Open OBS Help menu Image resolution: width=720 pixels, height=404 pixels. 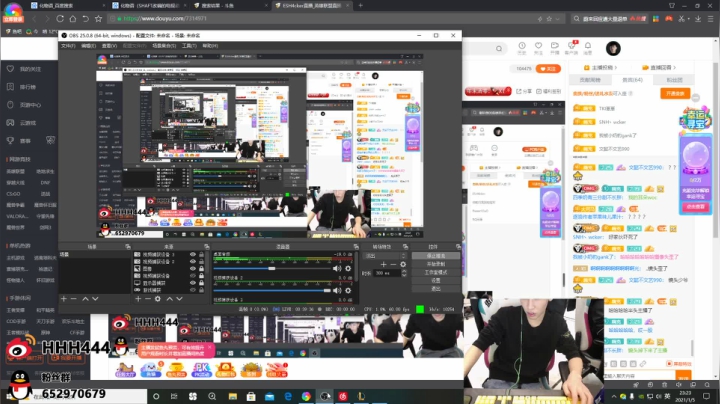click(210, 46)
